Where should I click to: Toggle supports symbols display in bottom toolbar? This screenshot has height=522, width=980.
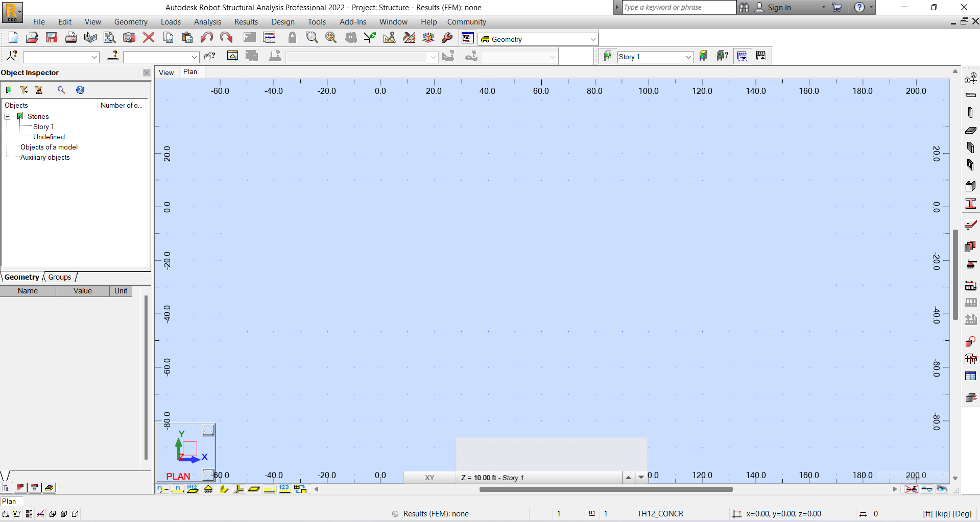pyautogui.click(x=208, y=489)
